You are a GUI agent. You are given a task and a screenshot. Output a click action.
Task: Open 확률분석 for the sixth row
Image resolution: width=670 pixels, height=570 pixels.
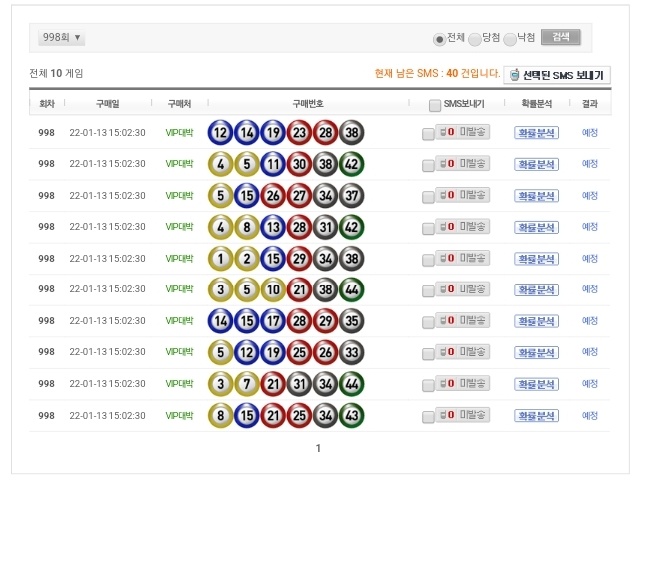(536, 290)
